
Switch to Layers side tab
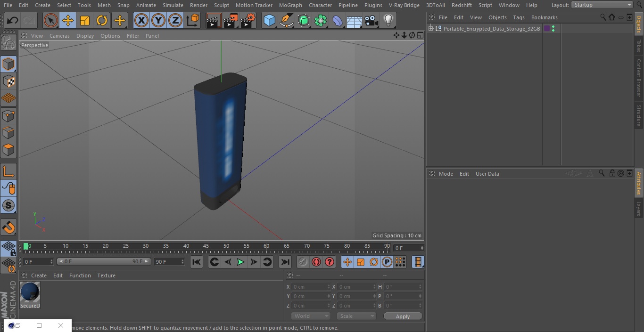639,209
